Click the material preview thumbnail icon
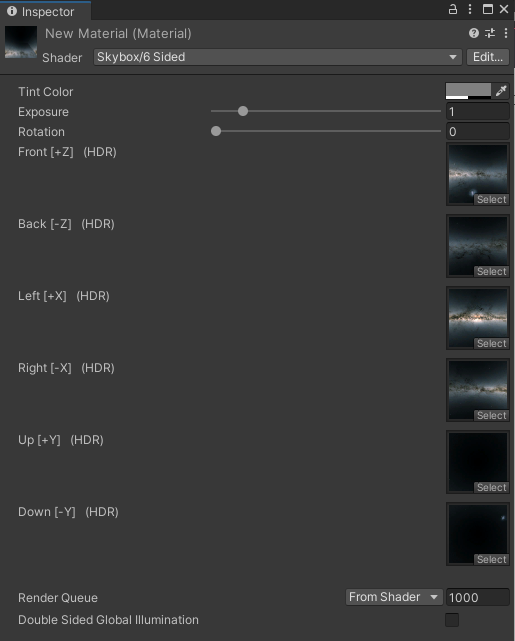The height and width of the screenshot is (641, 515). [x=21, y=43]
